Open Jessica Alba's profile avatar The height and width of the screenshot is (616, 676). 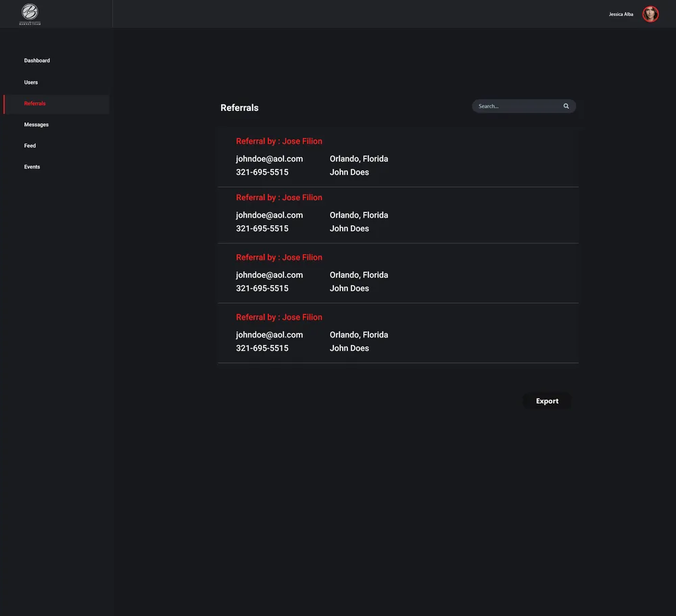(x=650, y=14)
